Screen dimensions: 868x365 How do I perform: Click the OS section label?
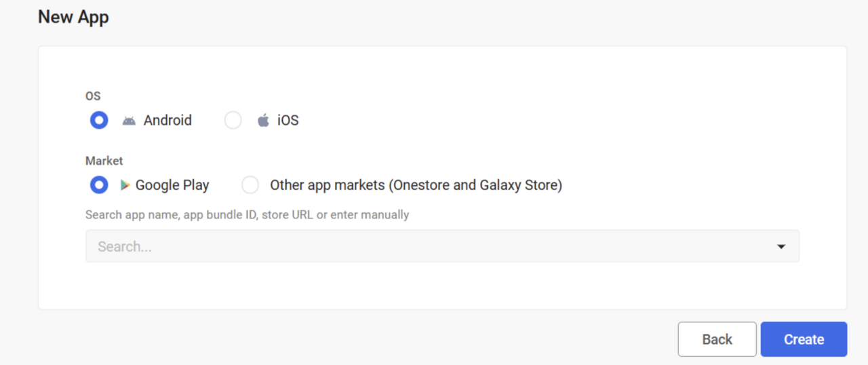(x=93, y=96)
